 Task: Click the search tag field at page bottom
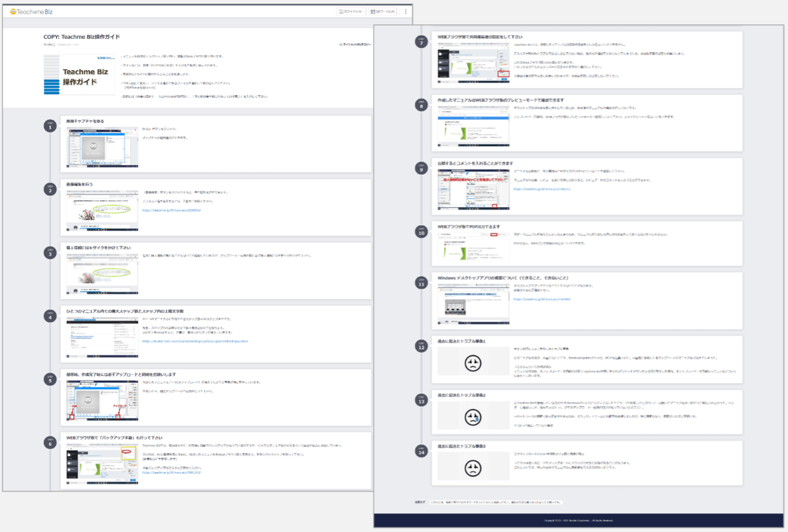[495, 503]
